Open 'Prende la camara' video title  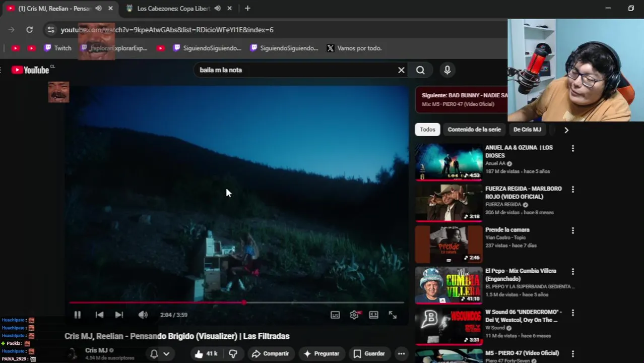507,230
